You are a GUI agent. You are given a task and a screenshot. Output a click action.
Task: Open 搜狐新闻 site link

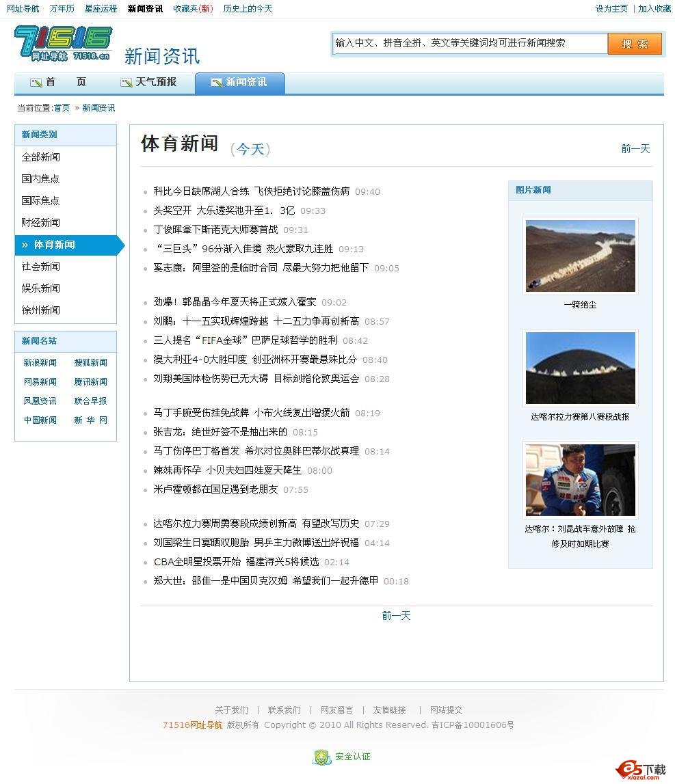[90, 362]
